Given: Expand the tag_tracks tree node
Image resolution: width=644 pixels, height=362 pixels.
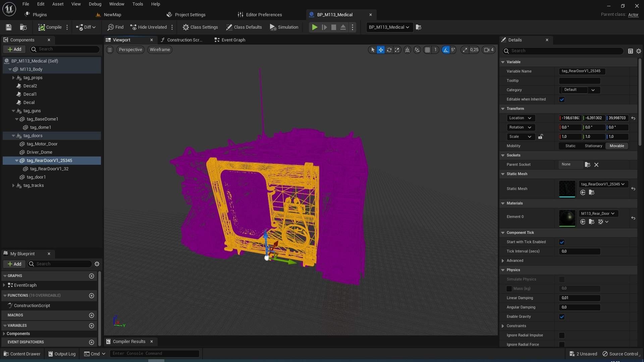Looking at the screenshot, I should (x=13, y=185).
